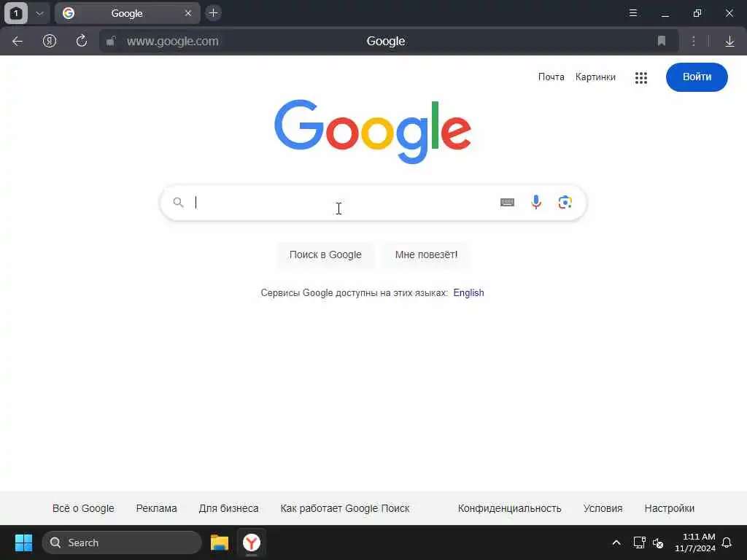Go back to previous page
Viewport: 747px width, 560px height.
18,42
